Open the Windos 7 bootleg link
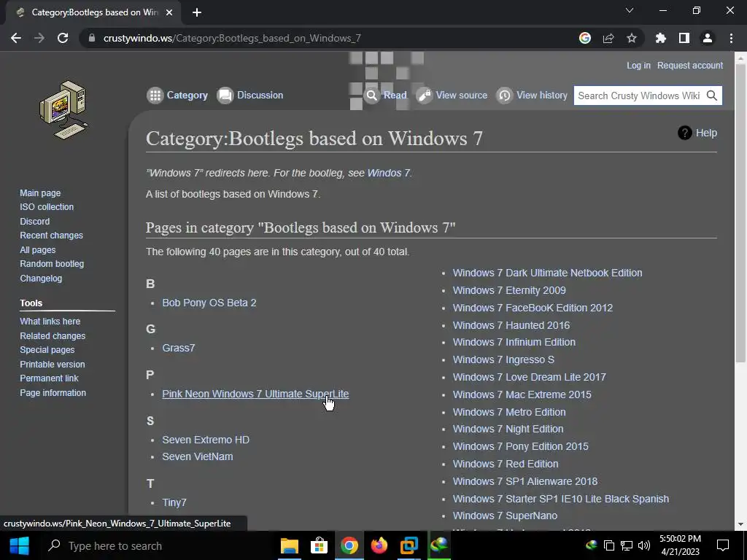This screenshot has height=560, width=747. point(388,173)
